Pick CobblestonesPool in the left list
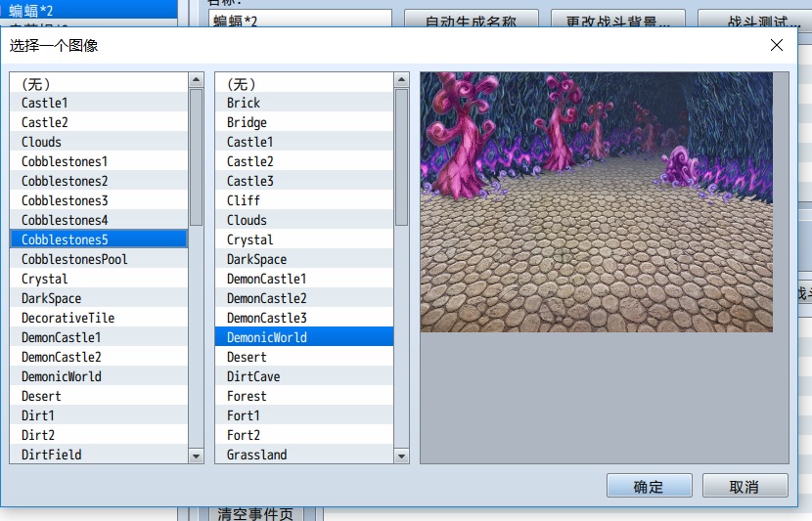 tap(99, 259)
